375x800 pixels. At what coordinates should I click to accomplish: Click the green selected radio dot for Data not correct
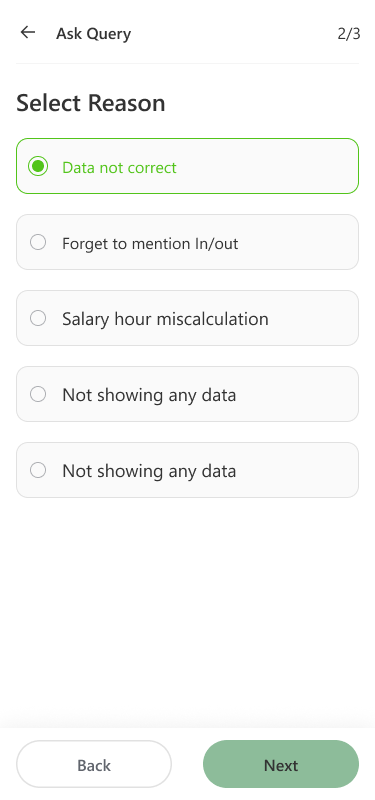point(38,166)
